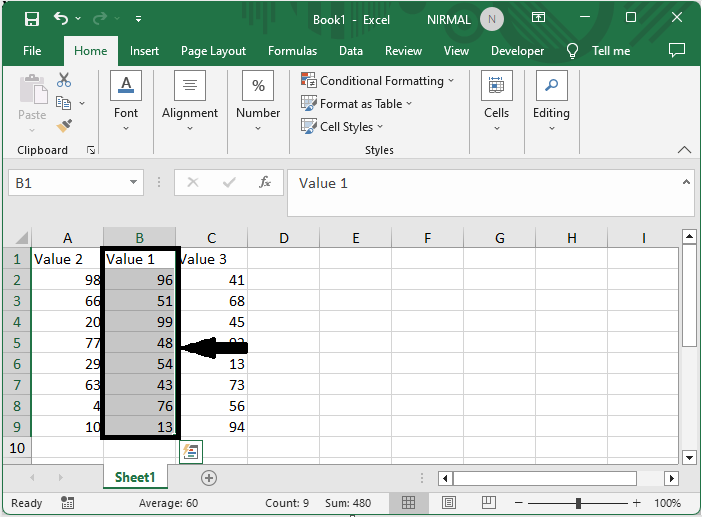Select column A header

point(68,238)
